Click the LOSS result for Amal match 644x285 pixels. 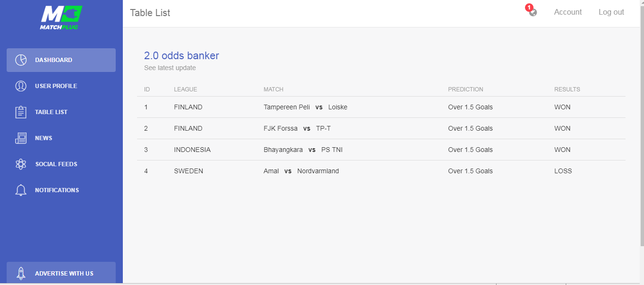tap(563, 171)
